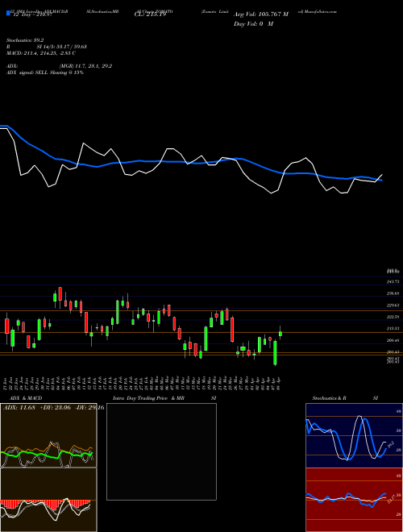
Task: Open the blue-background Stochastics mini chart
Action: 354,435
